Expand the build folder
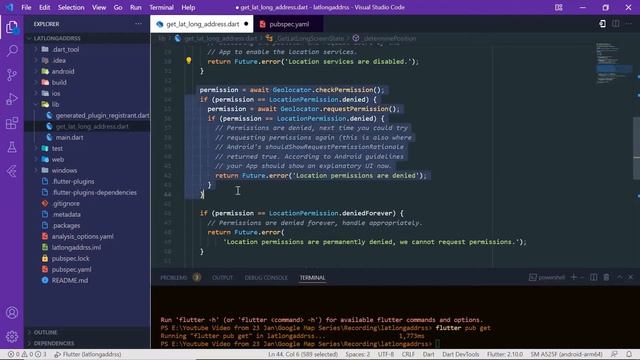The height and width of the screenshot is (360, 640). point(36,82)
